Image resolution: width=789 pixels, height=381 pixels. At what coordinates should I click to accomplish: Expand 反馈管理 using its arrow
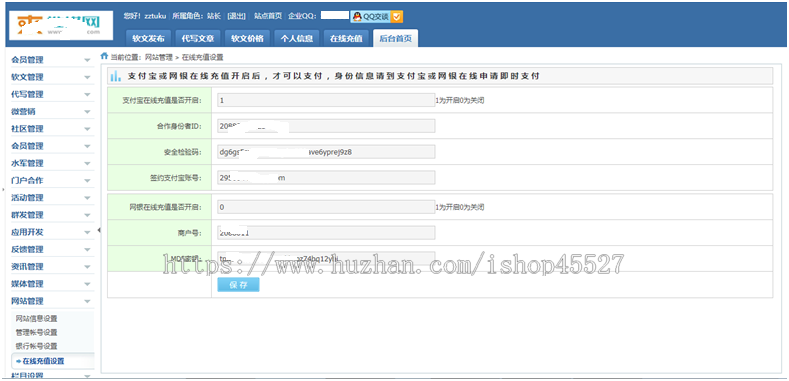pos(87,250)
